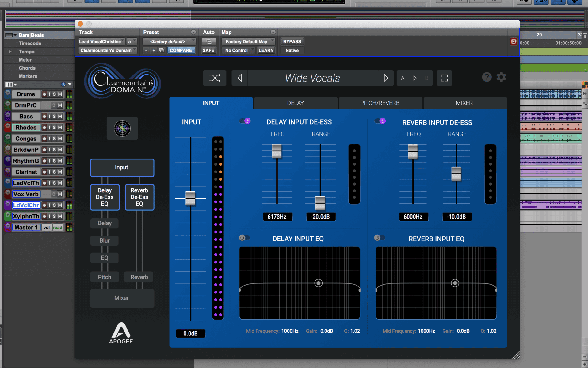The image size is (588, 368).
Task: Click the plus next preset button
Action: point(154,50)
